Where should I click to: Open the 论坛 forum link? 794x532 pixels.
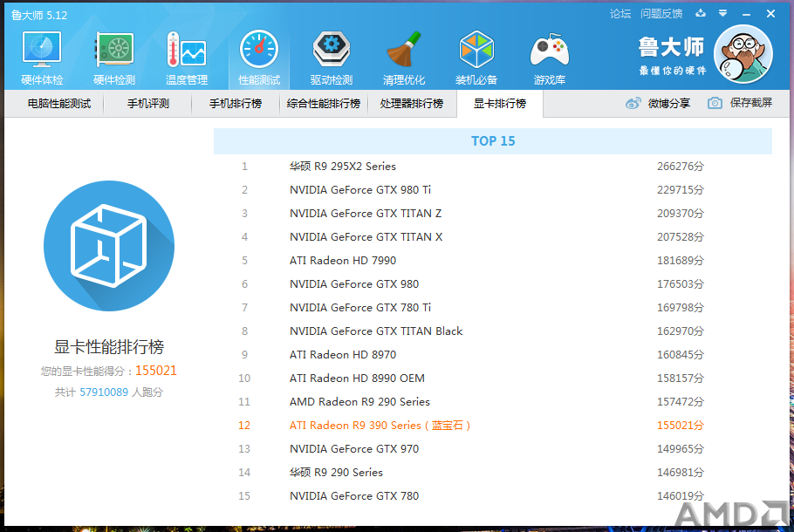click(x=620, y=14)
